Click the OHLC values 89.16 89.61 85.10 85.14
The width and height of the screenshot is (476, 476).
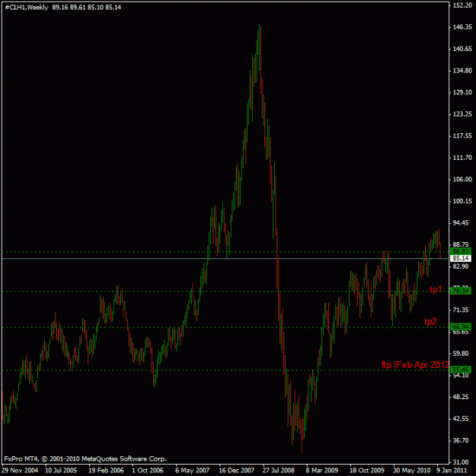click(x=87, y=8)
